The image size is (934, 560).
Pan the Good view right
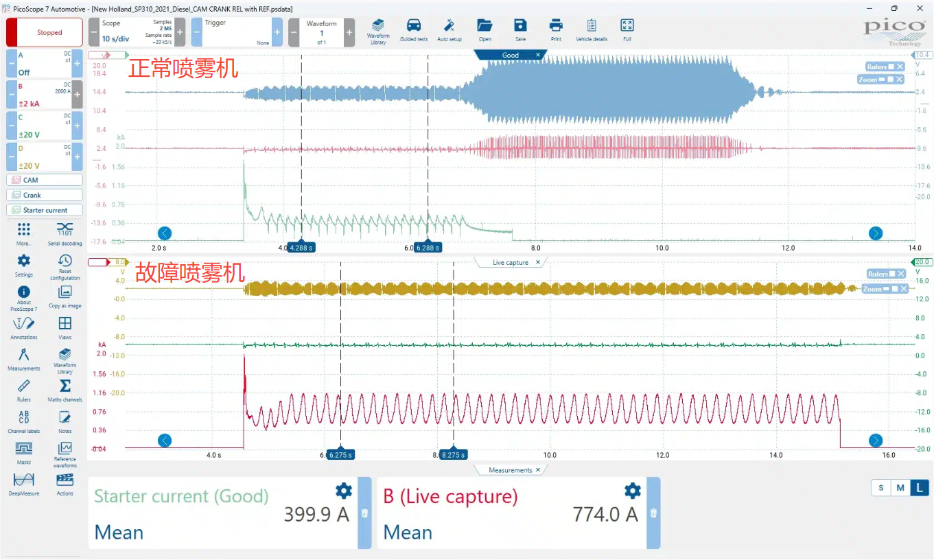(x=876, y=233)
